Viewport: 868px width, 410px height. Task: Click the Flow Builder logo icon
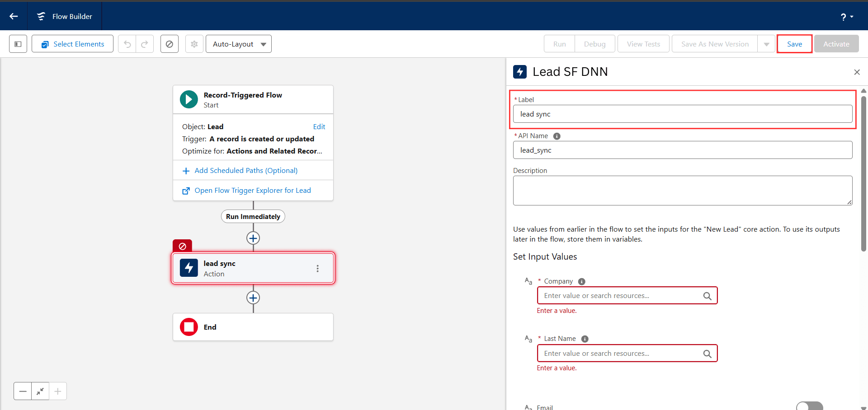pos(41,16)
